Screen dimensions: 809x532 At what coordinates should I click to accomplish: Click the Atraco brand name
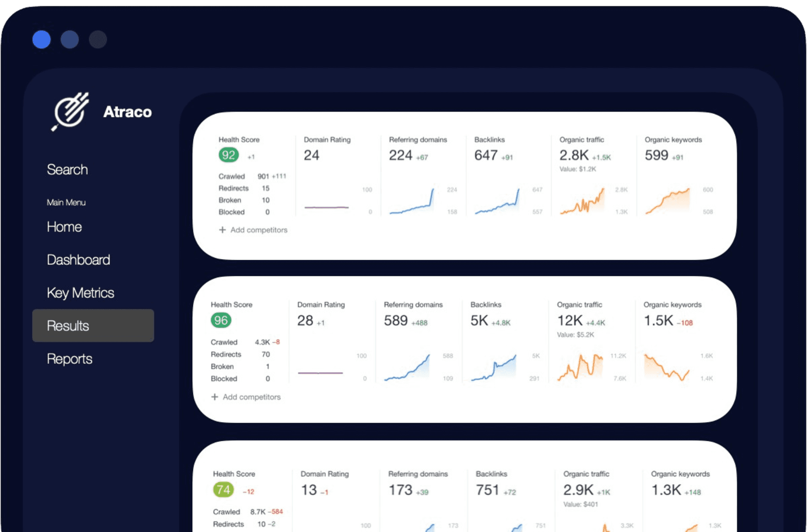[127, 112]
